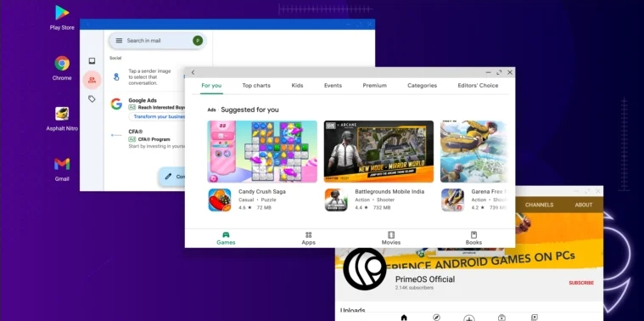This screenshot has width=644, height=321.
Task: Click the Compose button in Gmail
Action: click(172, 177)
